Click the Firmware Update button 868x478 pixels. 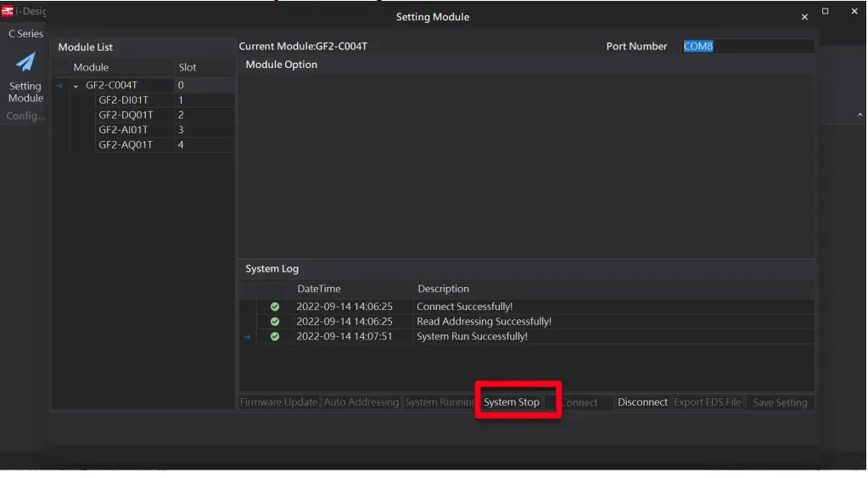(278, 402)
